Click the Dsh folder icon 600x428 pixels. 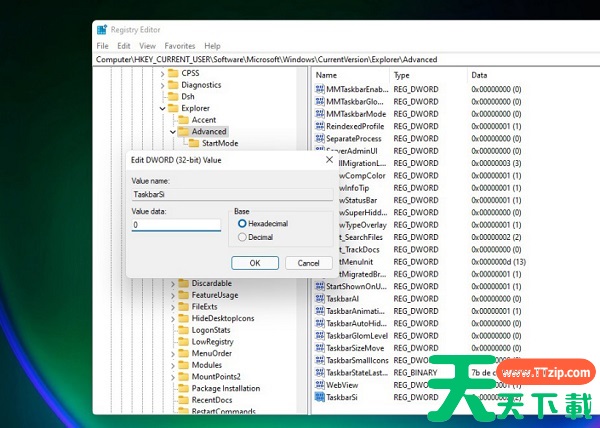tap(173, 96)
